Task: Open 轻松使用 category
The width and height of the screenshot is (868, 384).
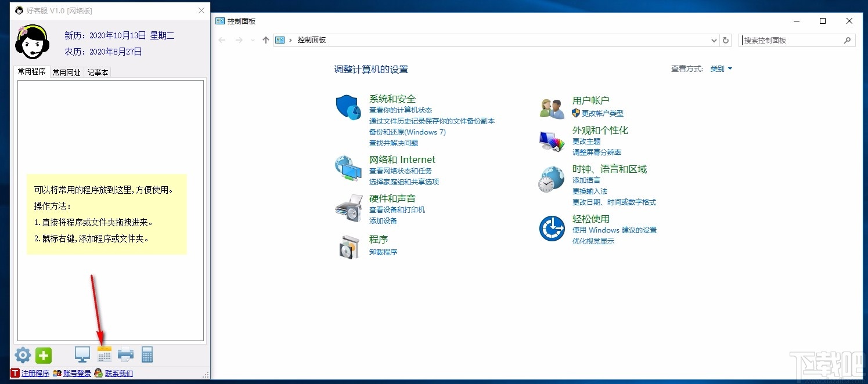Action: [591, 219]
